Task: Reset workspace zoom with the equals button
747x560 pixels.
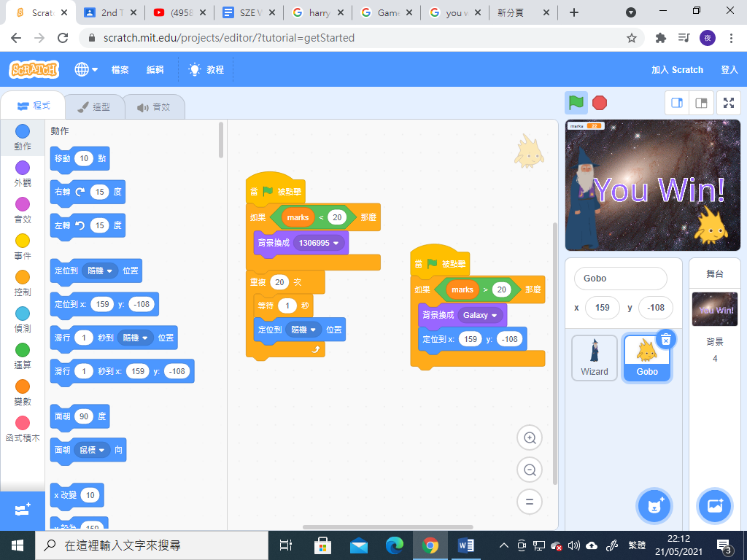Action: (530, 502)
